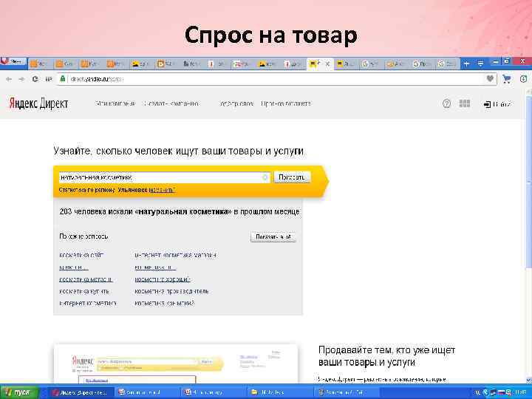Open the shopping cart toolbar icon

pyautogui.click(x=507, y=79)
